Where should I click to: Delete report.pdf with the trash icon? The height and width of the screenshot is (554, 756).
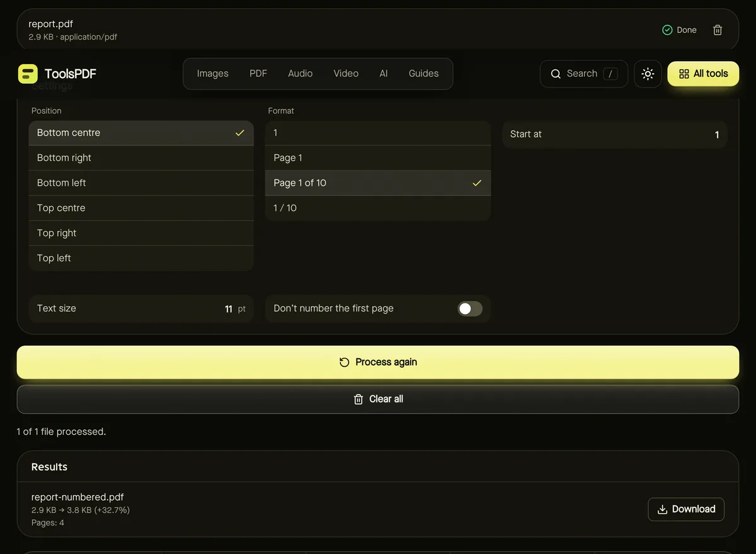pos(718,30)
